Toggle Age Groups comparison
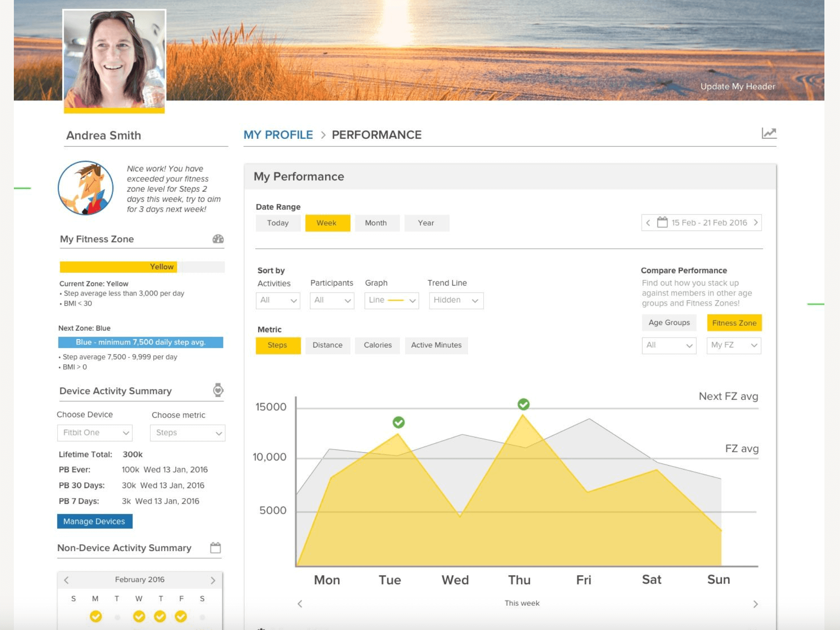Image resolution: width=840 pixels, height=630 pixels. [x=669, y=323]
